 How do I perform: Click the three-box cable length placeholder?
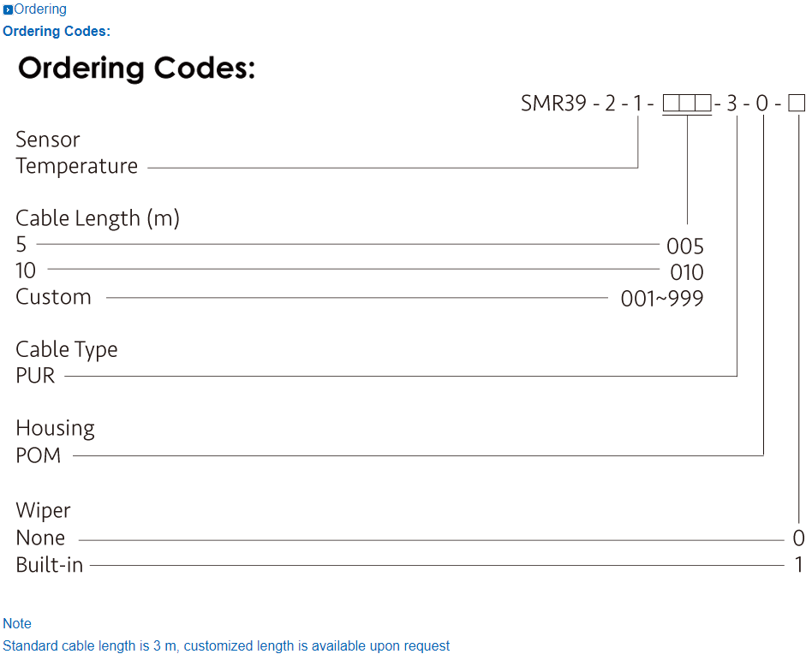click(687, 104)
